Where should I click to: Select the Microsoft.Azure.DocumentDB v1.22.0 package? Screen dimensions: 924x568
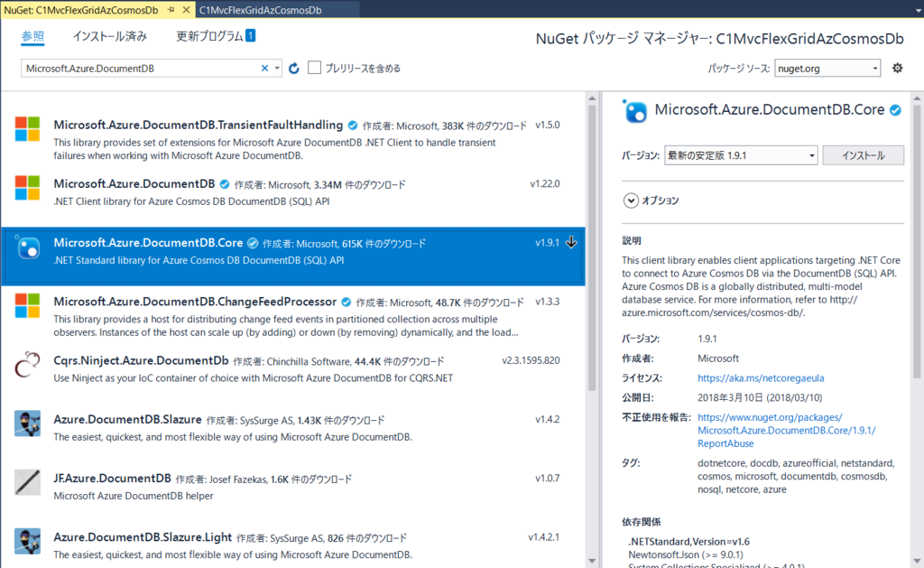click(134, 184)
